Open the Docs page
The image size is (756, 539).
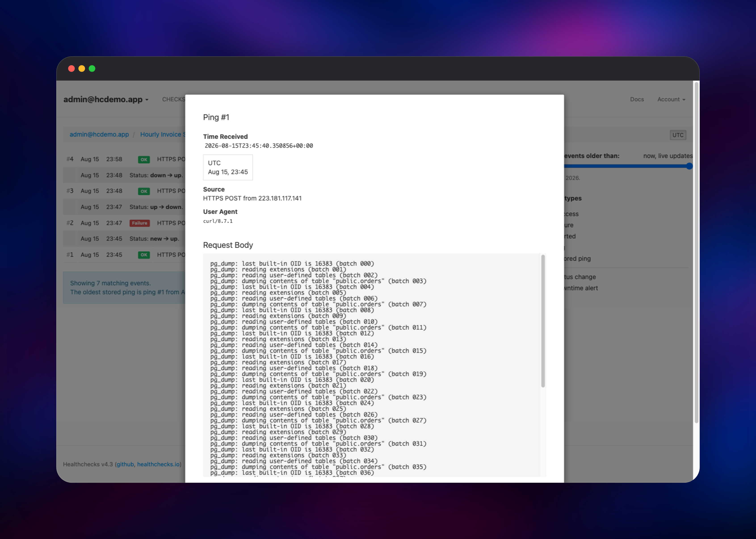(636, 99)
